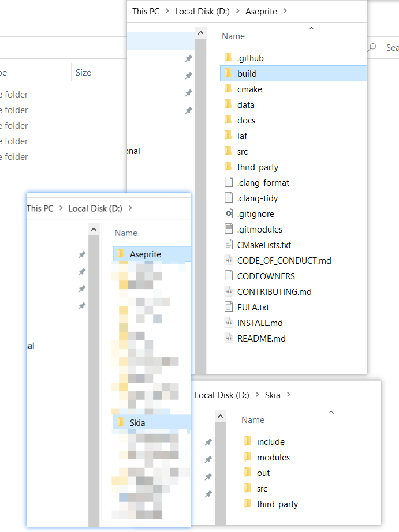This screenshot has width=399, height=532.
Task: Go to Local Disk (D:) in Aseprite window breadcrumb
Action: pyautogui.click(x=202, y=11)
